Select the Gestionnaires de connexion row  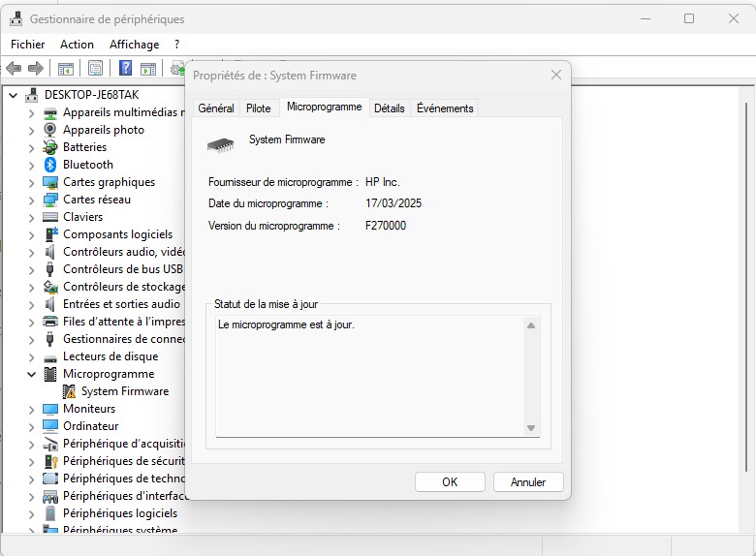(x=124, y=339)
